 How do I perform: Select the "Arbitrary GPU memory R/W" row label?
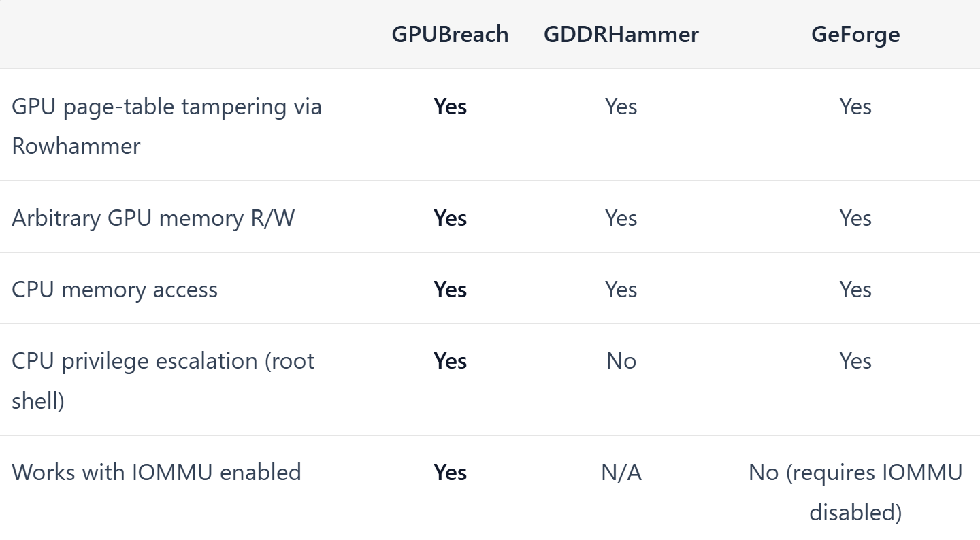point(153,218)
